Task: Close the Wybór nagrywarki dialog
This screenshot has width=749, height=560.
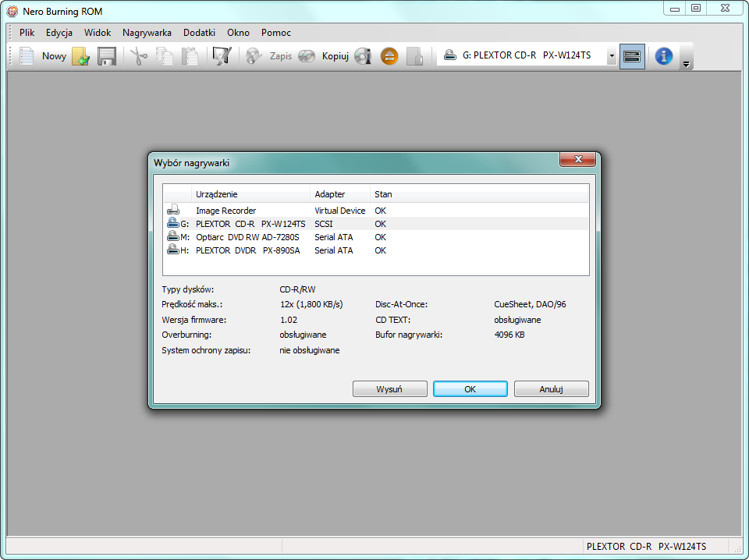Action: click(x=577, y=159)
